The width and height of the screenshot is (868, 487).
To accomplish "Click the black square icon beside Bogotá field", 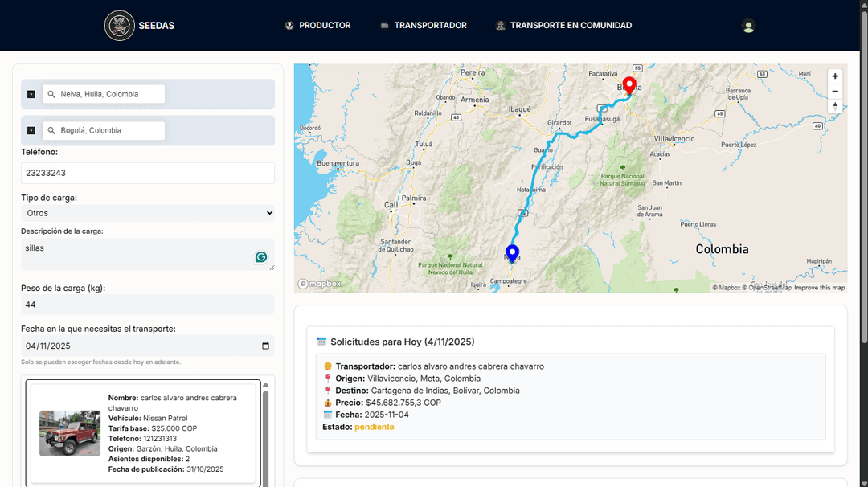I will [x=31, y=130].
